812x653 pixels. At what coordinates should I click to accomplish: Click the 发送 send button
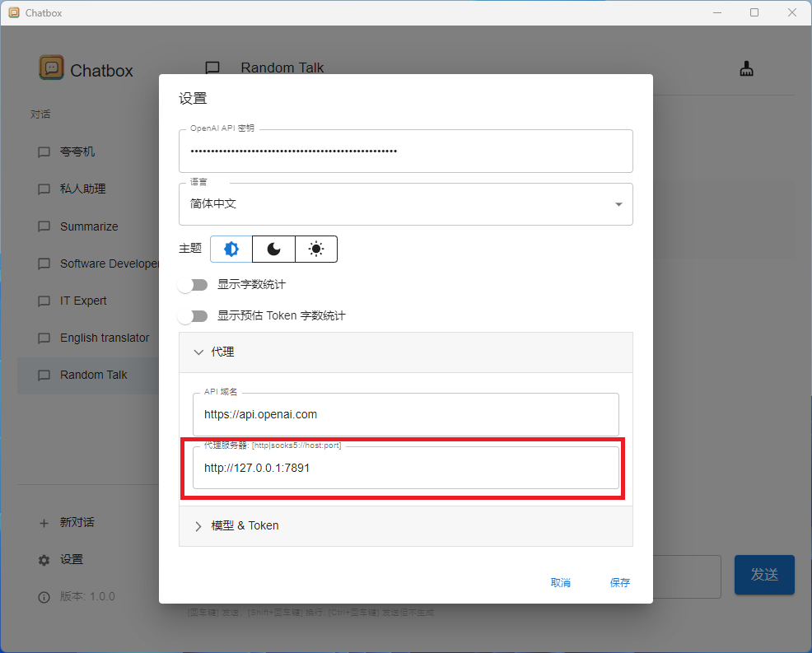point(764,575)
